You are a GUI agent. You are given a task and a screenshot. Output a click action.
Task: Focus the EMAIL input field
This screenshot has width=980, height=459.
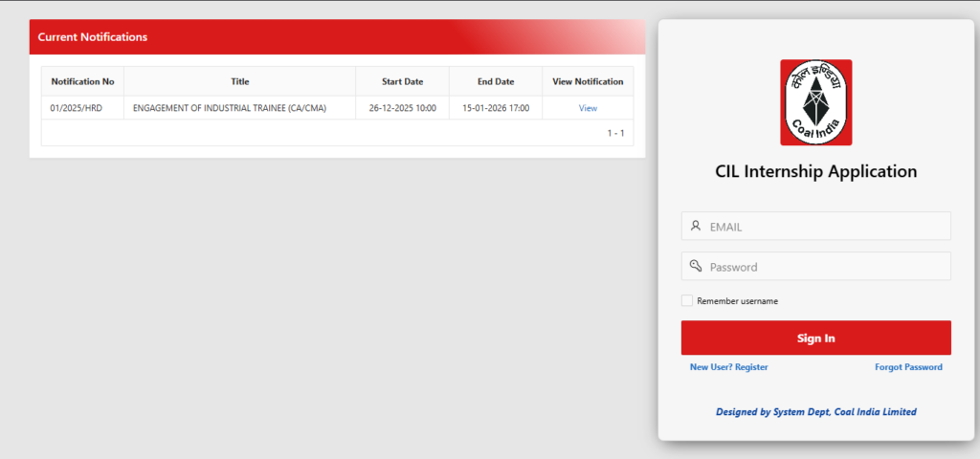point(823,227)
